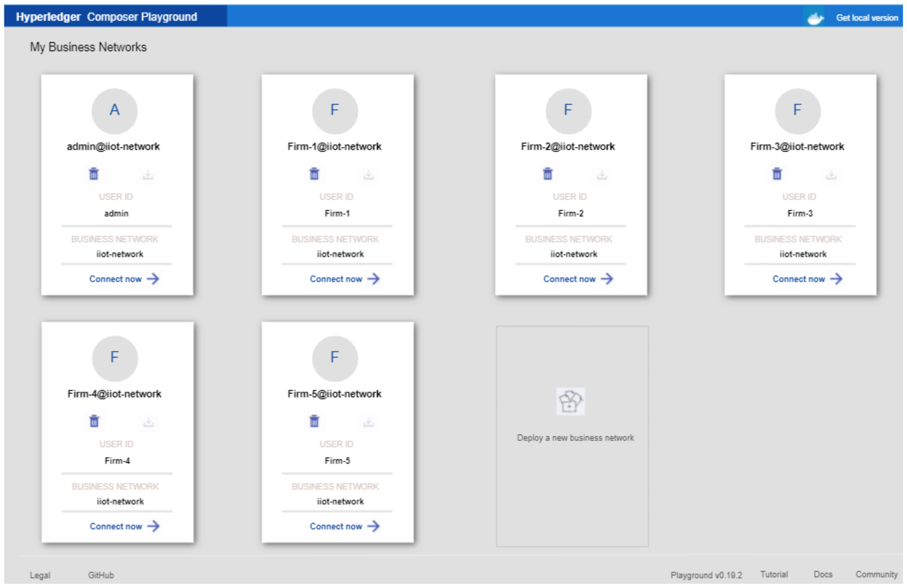
Task: Click the trash icon on Firm-4 card
Action: pyautogui.click(x=94, y=421)
